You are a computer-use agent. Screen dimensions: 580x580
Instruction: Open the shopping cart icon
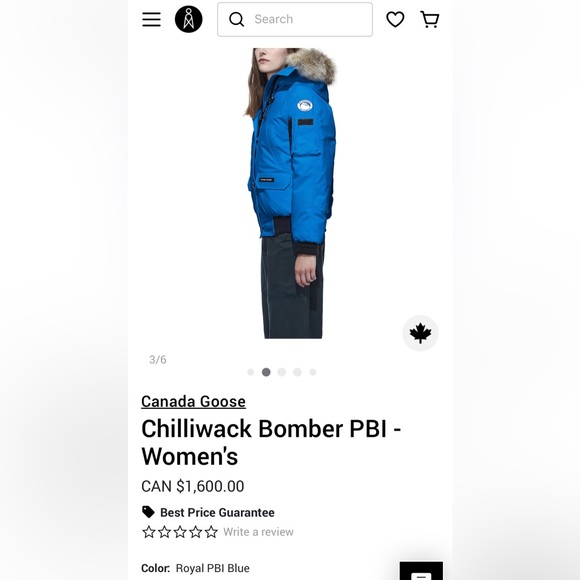point(430,19)
